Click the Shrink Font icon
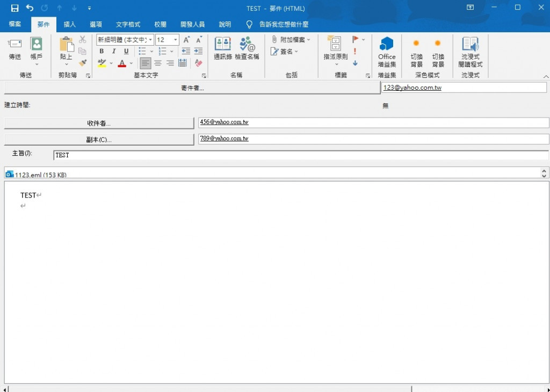This screenshot has width=550, height=392. coord(199,40)
